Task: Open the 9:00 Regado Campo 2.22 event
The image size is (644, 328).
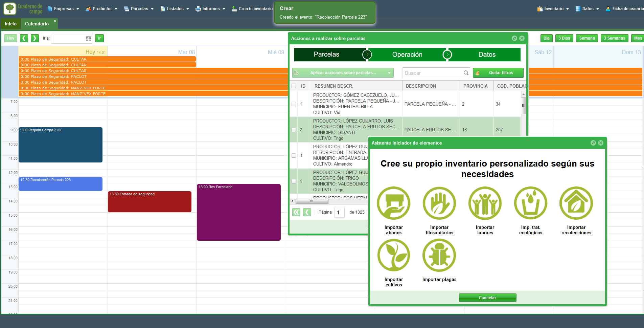Action: pyautogui.click(x=61, y=145)
